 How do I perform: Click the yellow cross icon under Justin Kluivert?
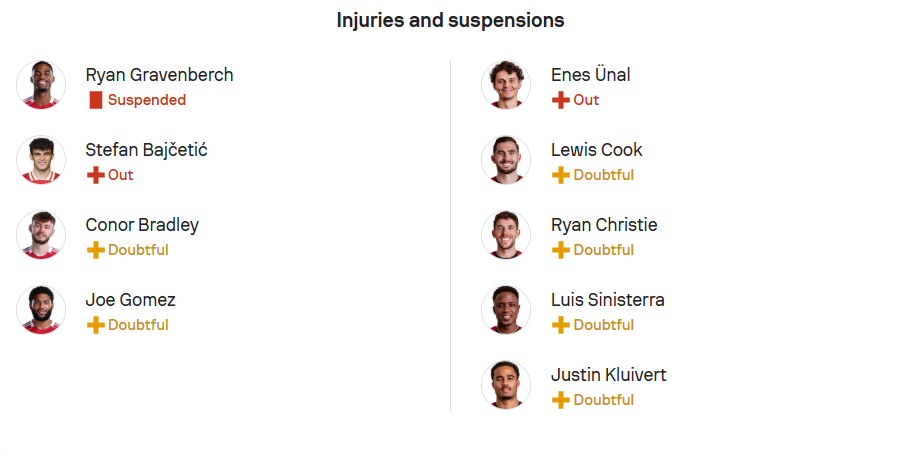coord(561,400)
